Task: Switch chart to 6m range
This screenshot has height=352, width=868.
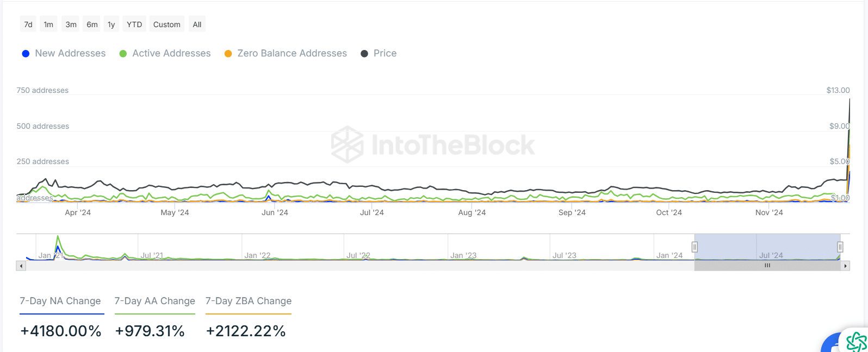Action: [92, 24]
